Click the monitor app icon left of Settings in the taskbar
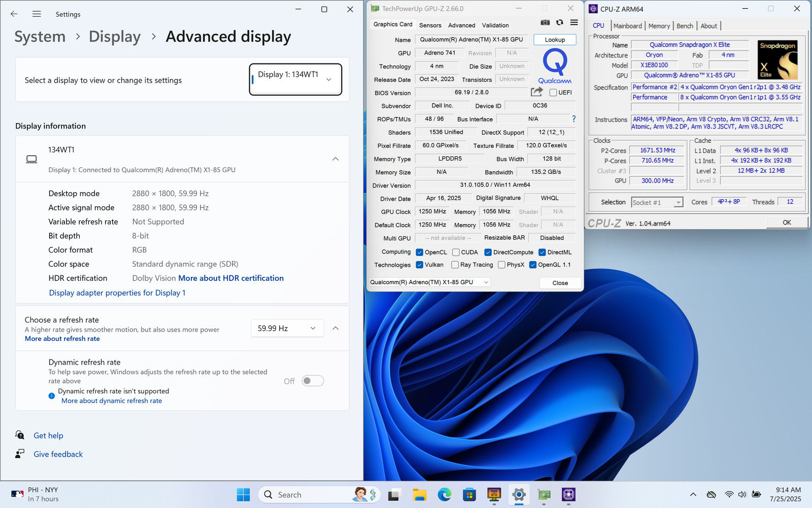The height and width of the screenshot is (508, 812). [494, 494]
